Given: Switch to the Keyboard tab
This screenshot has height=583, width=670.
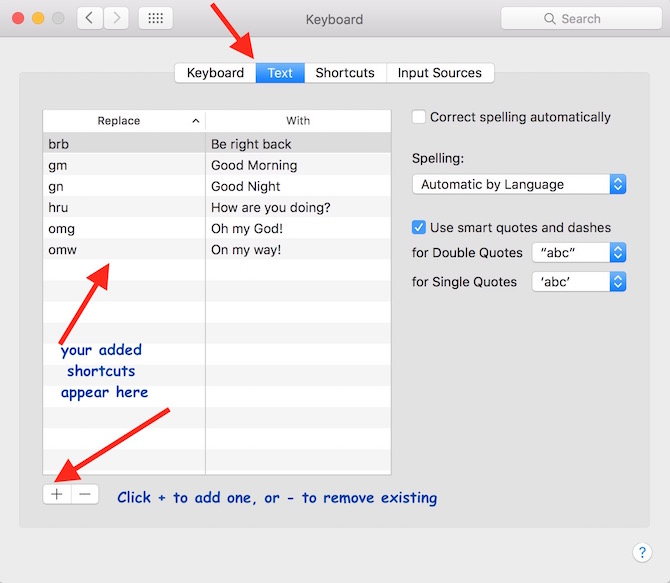Looking at the screenshot, I should pos(215,73).
